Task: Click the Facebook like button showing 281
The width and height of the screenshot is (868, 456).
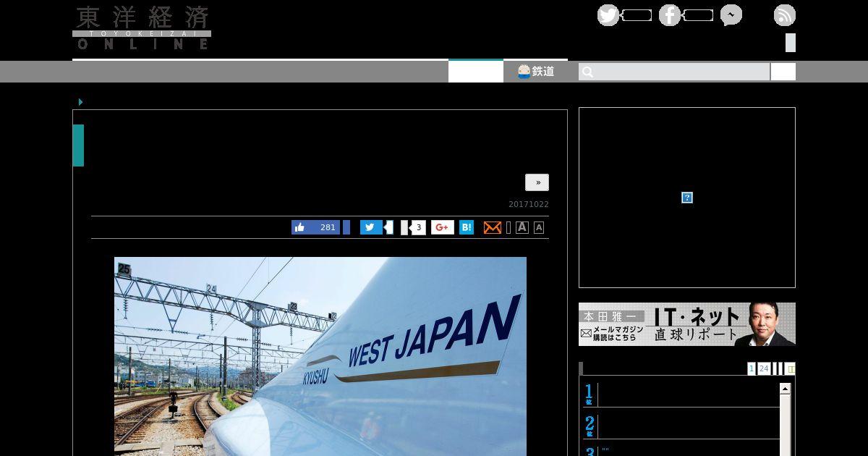Action: [x=315, y=227]
